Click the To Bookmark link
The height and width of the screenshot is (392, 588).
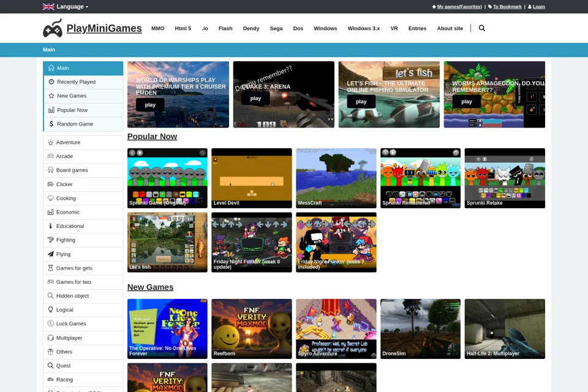point(507,6)
